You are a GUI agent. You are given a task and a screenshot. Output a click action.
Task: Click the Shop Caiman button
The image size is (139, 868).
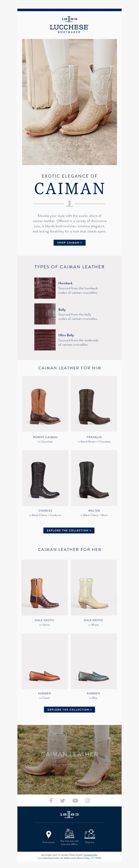pyautogui.click(x=69, y=243)
